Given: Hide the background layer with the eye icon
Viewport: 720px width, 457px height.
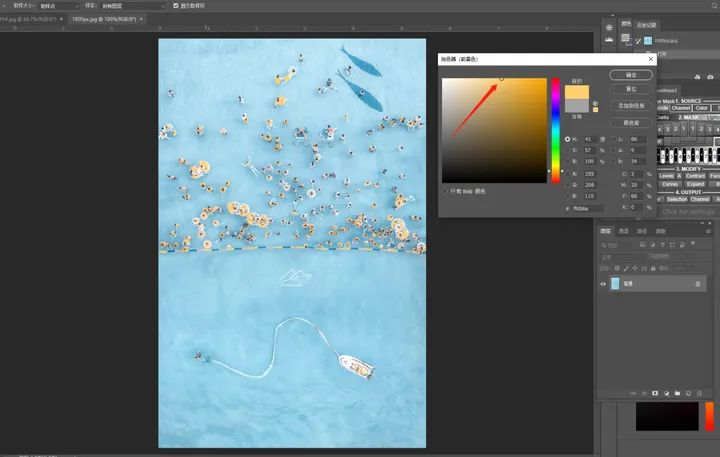Looking at the screenshot, I should [603, 284].
